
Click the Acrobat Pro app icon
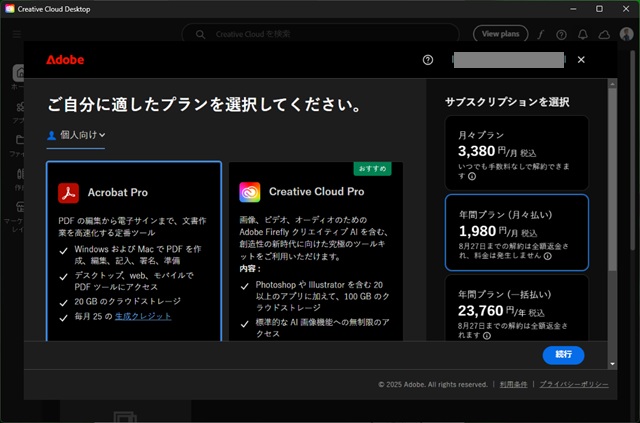click(x=69, y=193)
